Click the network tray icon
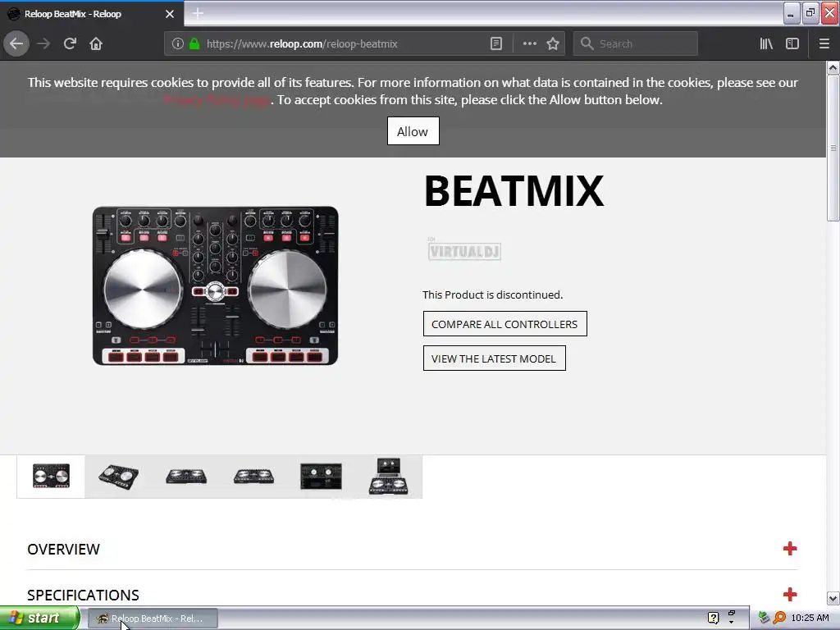 click(x=764, y=619)
